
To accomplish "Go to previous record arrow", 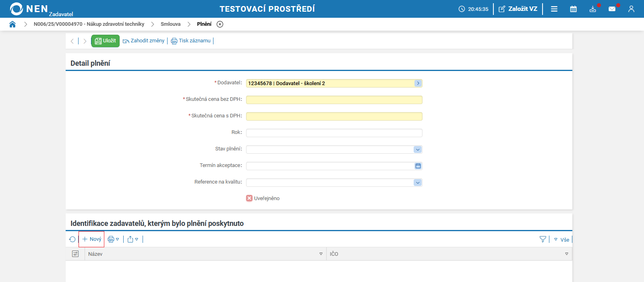I will [x=72, y=41].
